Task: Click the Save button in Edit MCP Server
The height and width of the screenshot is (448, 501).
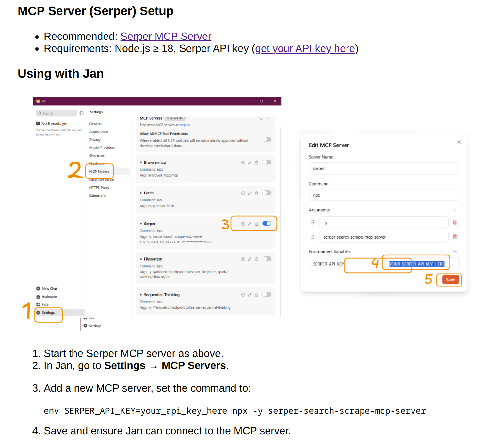Action: point(450,280)
